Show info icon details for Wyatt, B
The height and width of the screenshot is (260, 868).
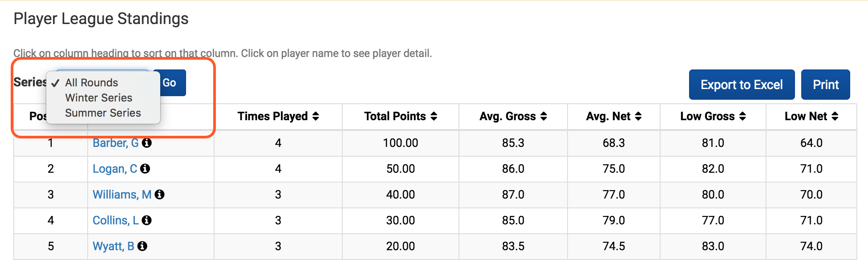pos(142,246)
